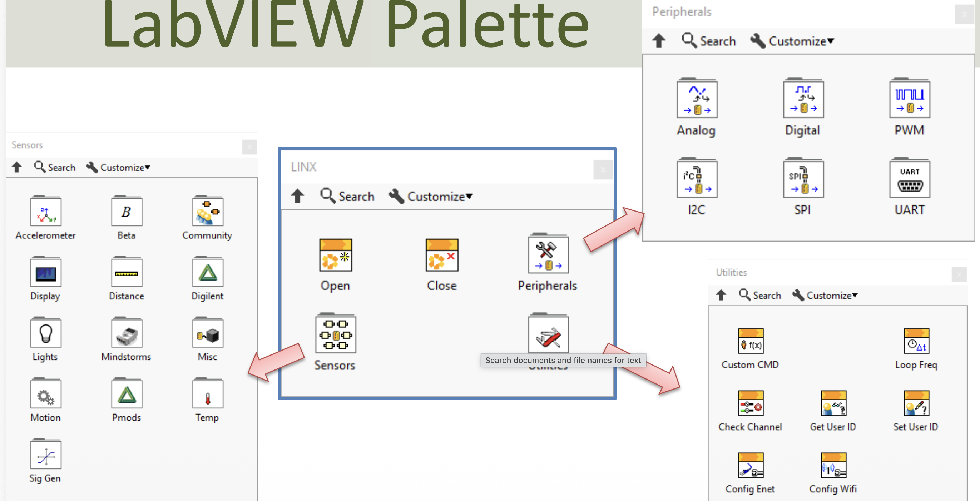Open the Digilent sensors folder
Image resolution: width=980 pixels, height=501 pixels.
tap(208, 272)
